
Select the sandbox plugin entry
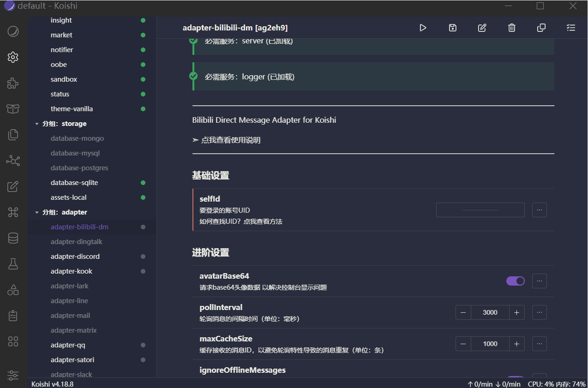click(92, 79)
